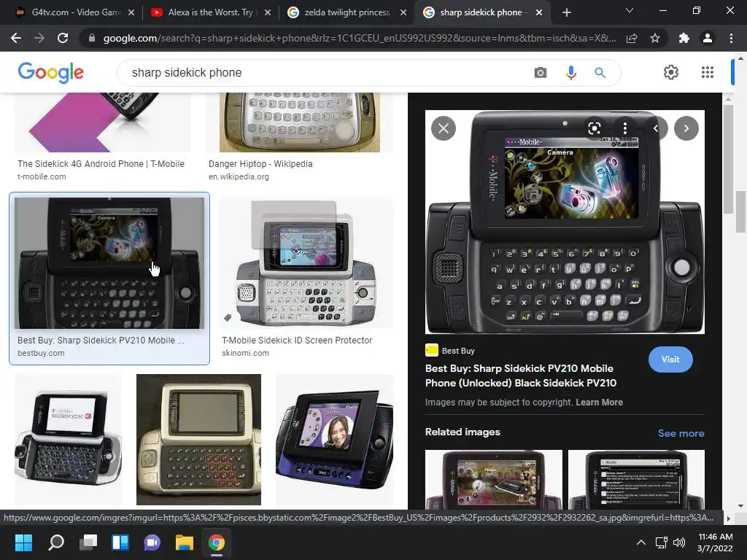Screen dimensions: 747x560
Task: Bookmark this page with the star icon
Action: tap(655, 38)
